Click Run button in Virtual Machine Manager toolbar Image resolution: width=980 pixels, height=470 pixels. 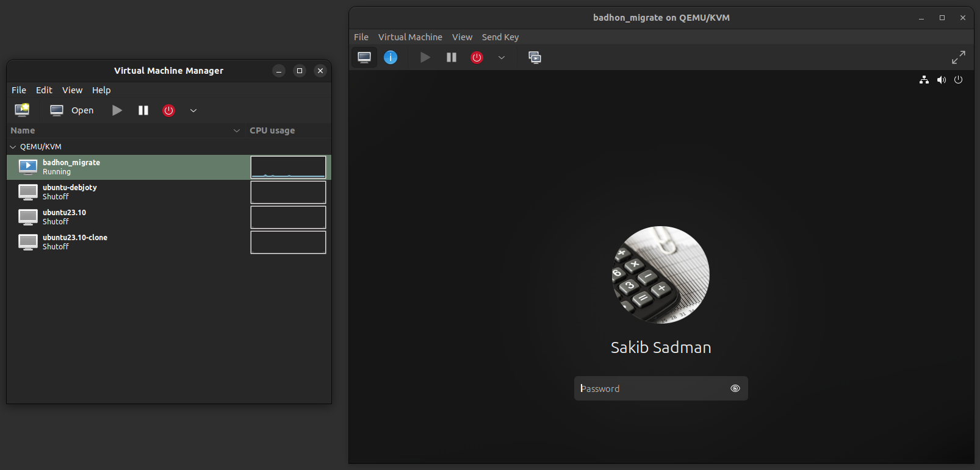click(x=117, y=110)
